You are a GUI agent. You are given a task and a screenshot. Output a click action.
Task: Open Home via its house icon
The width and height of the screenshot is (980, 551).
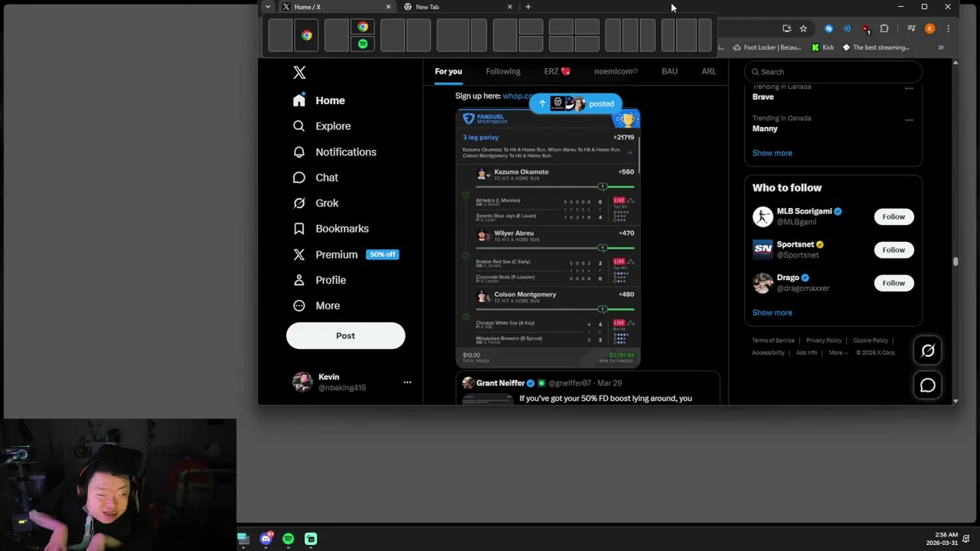[299, 100]
